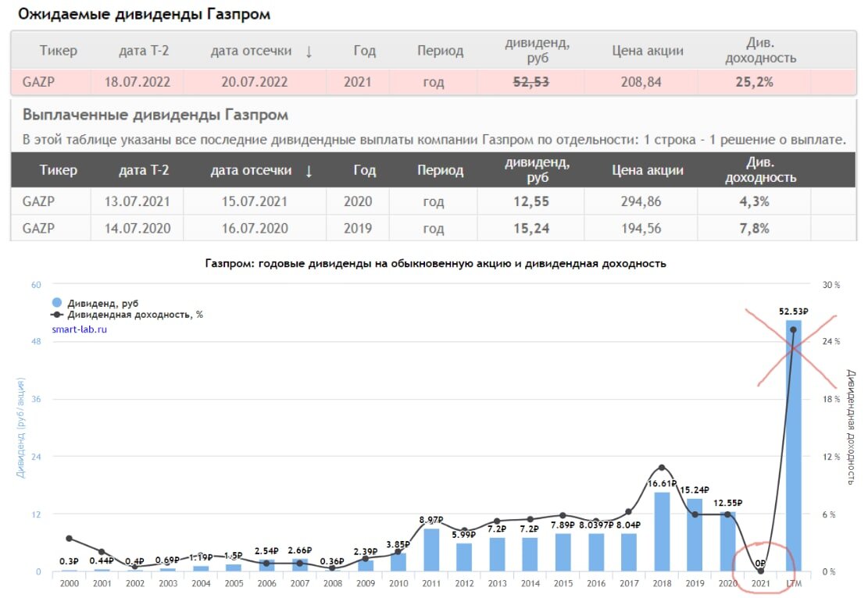
Task: Click the sort arrow next to дата отсечки in the expected dividends table
Action: pyautogui.click(x=309, y=52)
